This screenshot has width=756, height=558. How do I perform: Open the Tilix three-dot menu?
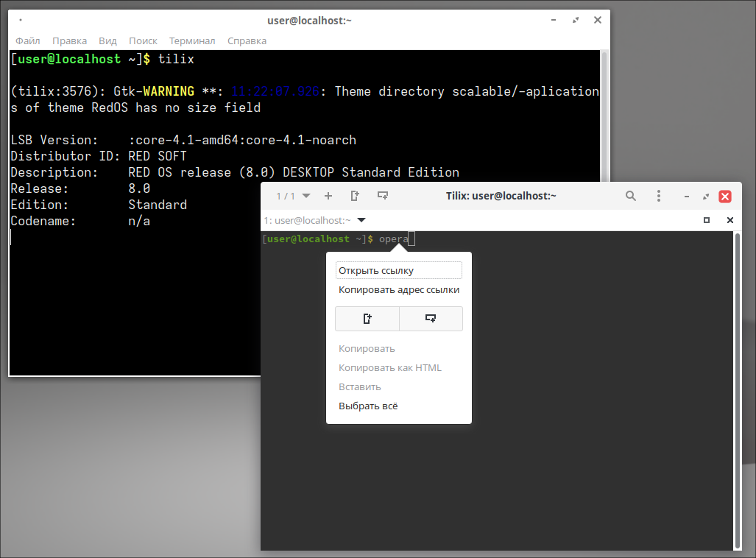659,196
